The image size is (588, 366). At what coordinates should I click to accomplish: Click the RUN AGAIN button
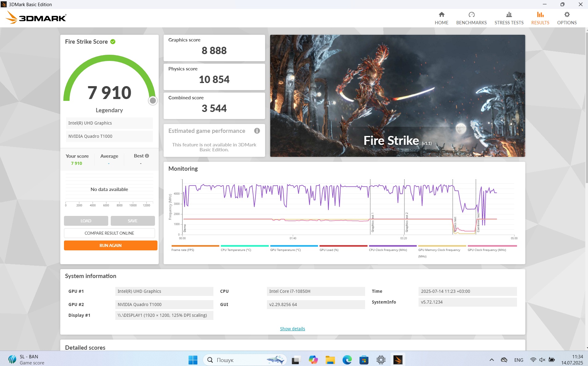click(x=110, y=245)
